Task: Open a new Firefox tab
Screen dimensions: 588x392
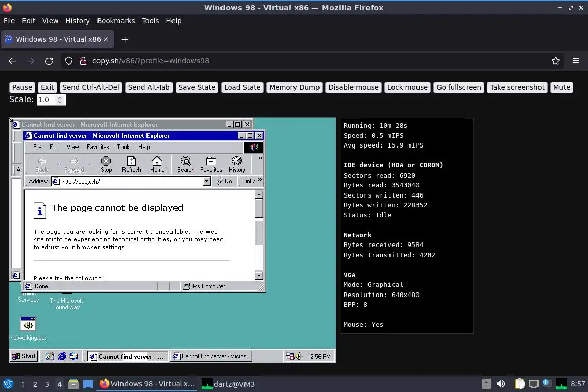Action: pyautogui.click(x=125, y=39)
